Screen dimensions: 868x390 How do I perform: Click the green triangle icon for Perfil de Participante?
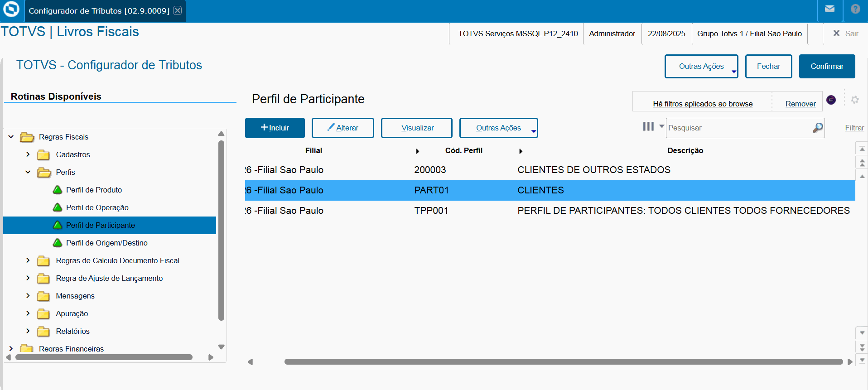click(x=58, y=225)
